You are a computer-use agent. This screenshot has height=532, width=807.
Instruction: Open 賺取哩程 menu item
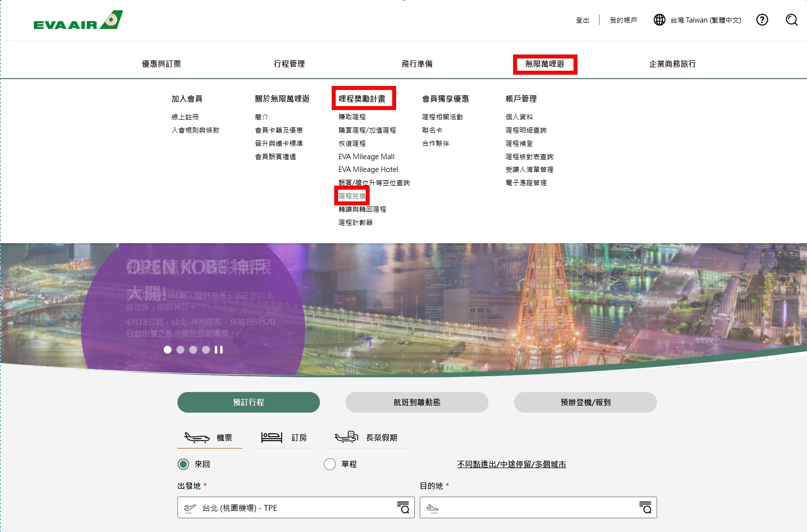352,117
